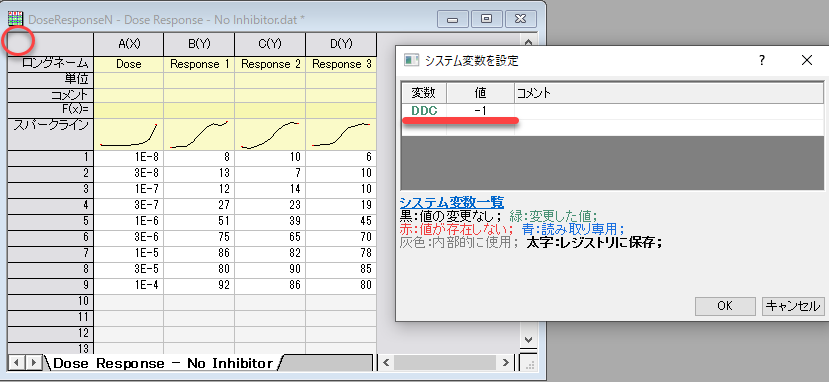Click the DDC variable cell
The width and height of the screenshot is (829, 382).
click(425, 111)
